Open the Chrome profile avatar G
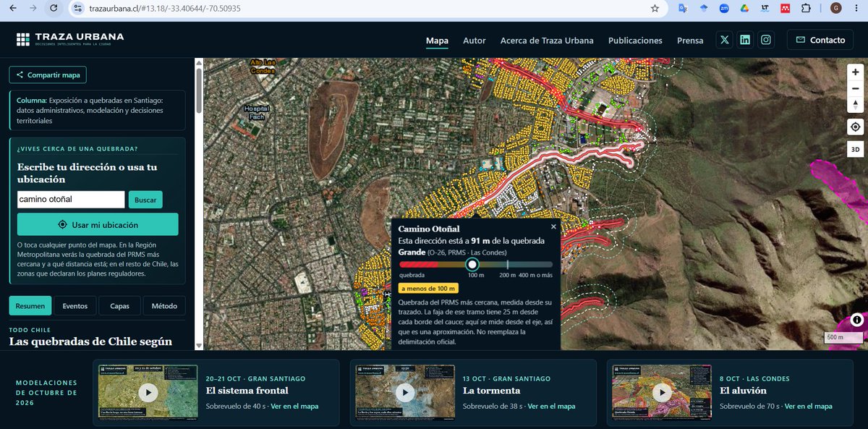This screenshot has width=868, height=429. click(835, 9)
